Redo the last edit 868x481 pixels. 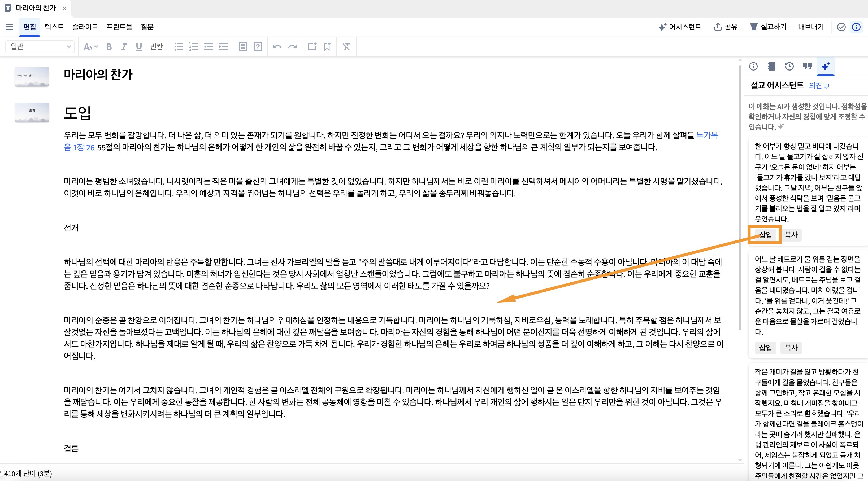pos(293,46)
